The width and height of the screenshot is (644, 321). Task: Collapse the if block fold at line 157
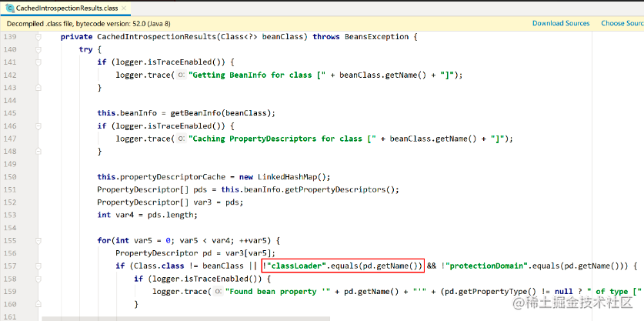pos(38,266)
